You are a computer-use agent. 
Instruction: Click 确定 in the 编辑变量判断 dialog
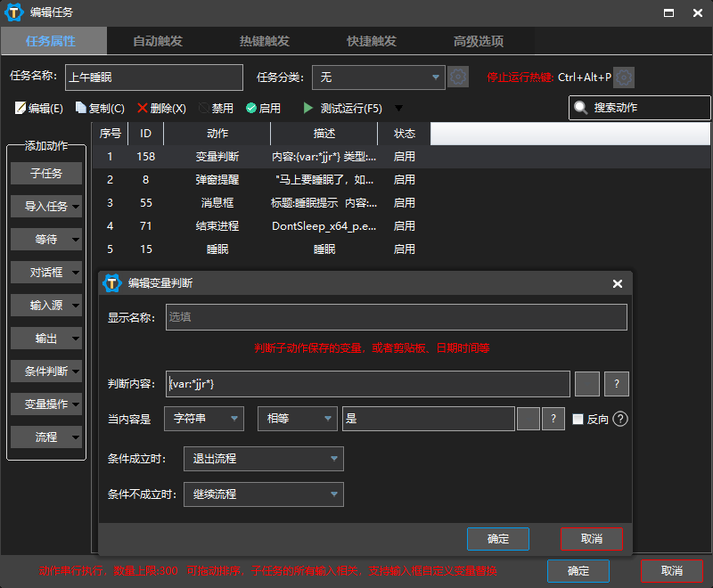498,539
